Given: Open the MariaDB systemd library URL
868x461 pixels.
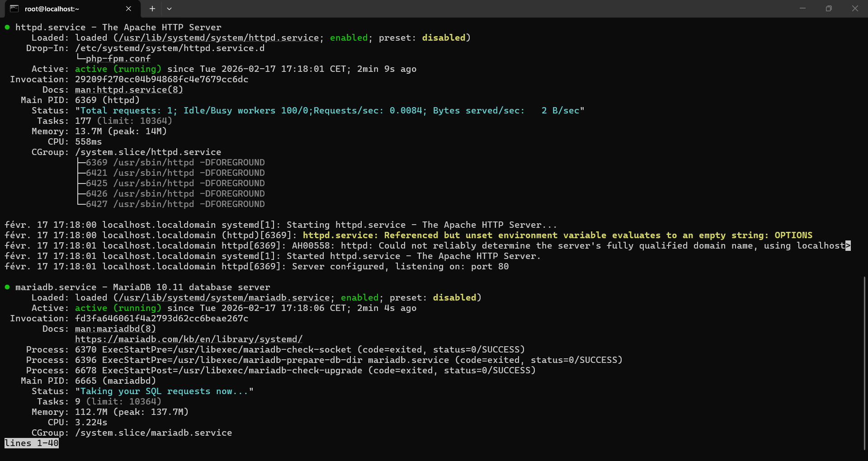Looking at the screenshot, I should [x=189, y=339].
